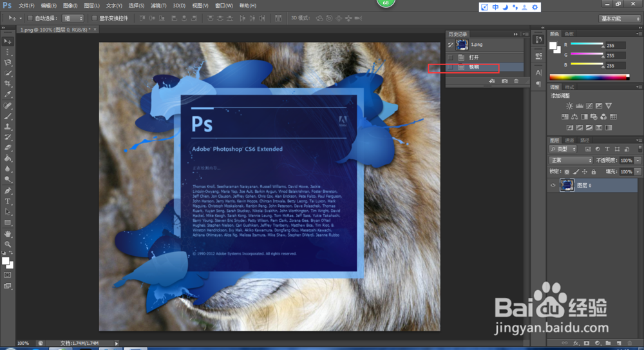The width and height of the screenshot is (644, 350).
Task: Enable the 自动选择 checkbox
Action: tap(30, 18)
